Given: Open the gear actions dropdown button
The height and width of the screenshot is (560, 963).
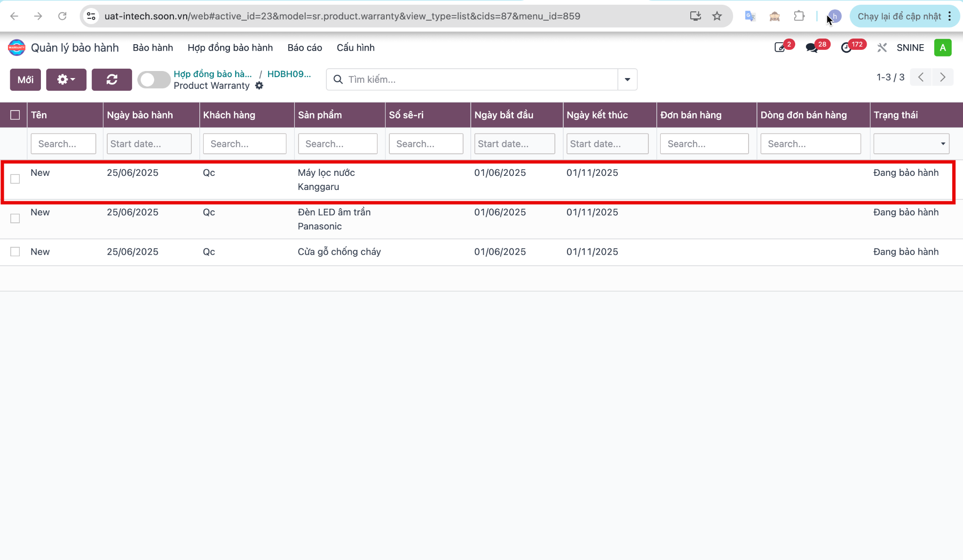Looking at the screenshot, I should [66, 79].
